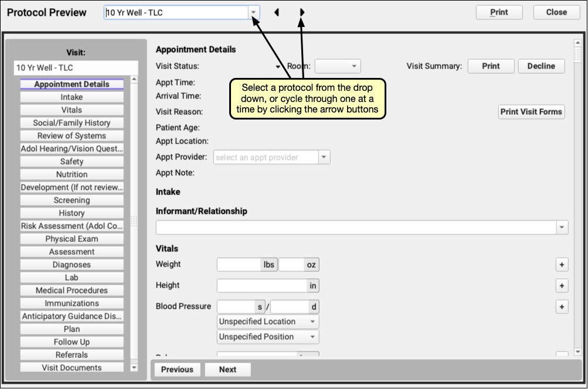
Task: Jump to the Physical Exam section
Action: pos(72,239)
